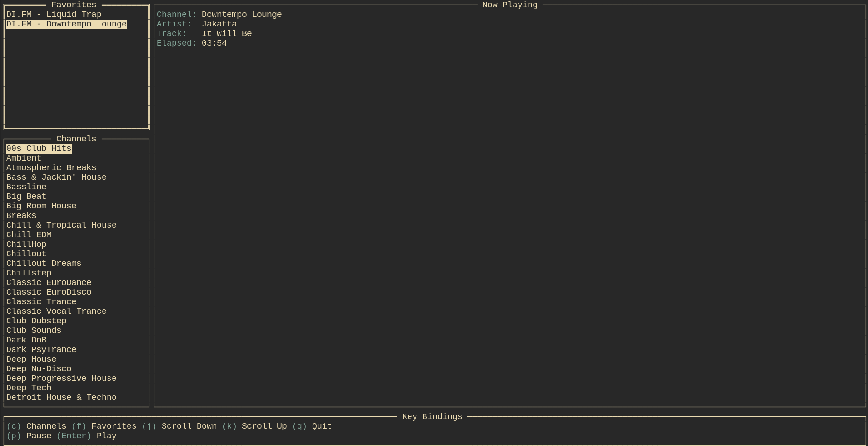The height and width of the screenshot is (446, 868).
Task: Select the 00s Club Hits channel
Action: (39, 149)
